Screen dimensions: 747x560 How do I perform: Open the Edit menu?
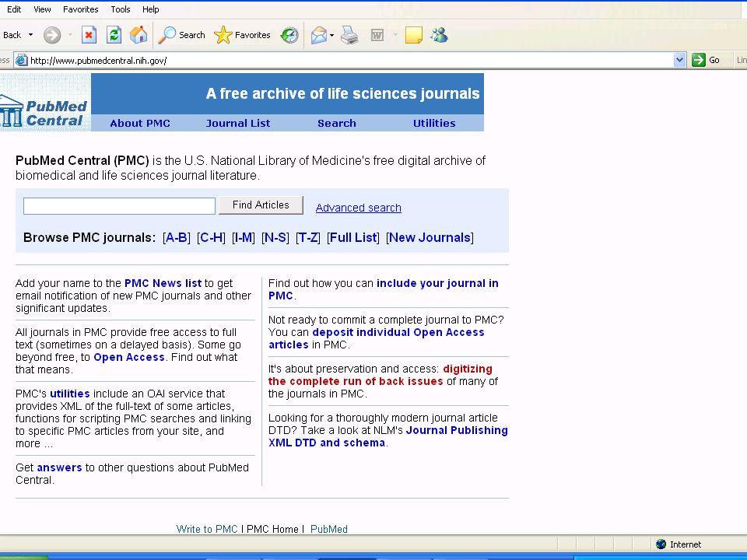point(14,9)
